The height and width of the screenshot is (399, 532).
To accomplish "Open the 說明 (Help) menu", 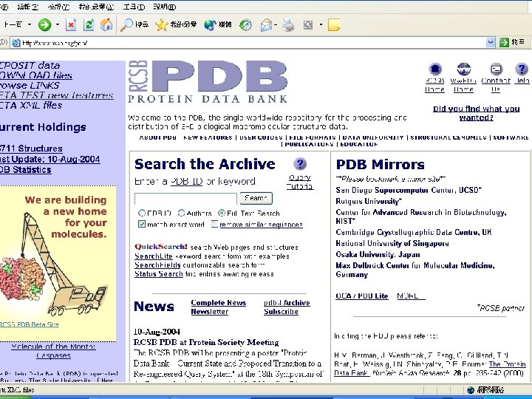I will [165, 7].
